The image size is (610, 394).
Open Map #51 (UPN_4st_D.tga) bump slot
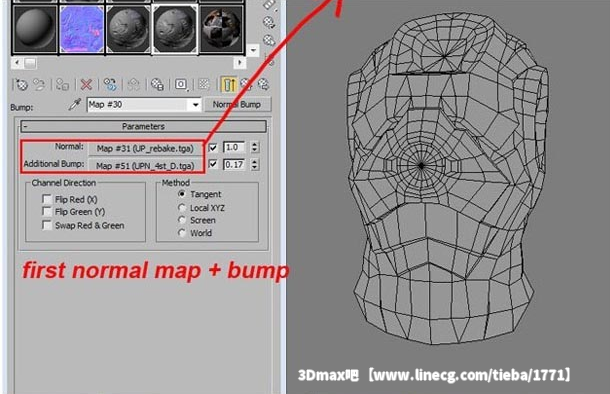pyautogui.click(x=145, y=166)
